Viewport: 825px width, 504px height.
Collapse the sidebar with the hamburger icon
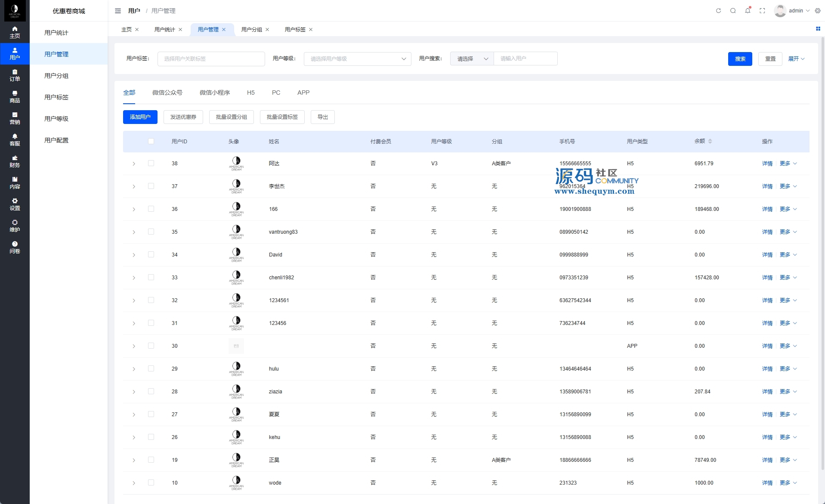pyautogui.click(x=118, y=11)
